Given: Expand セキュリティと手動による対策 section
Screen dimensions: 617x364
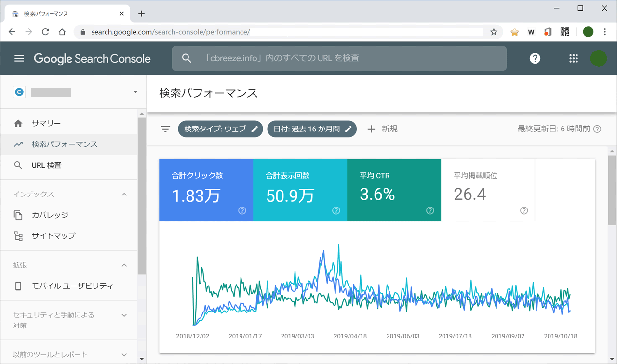Looking at the screenshot, I should (124, 315).
